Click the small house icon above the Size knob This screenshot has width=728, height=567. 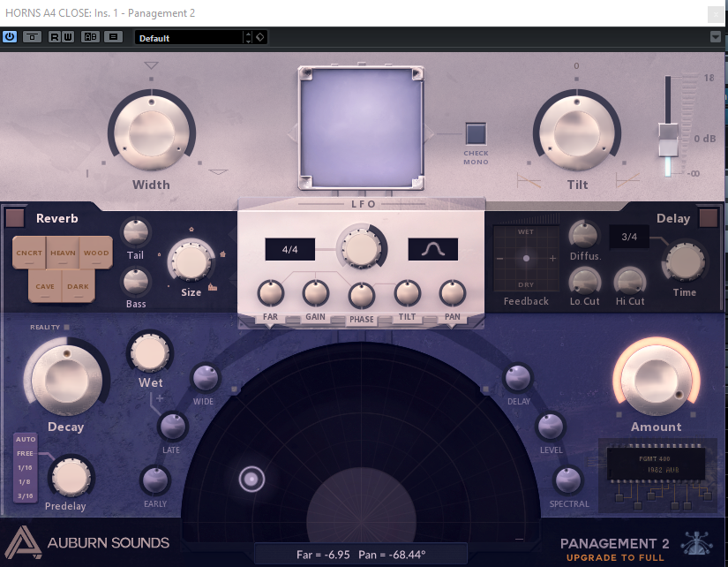tap(191, 229)
